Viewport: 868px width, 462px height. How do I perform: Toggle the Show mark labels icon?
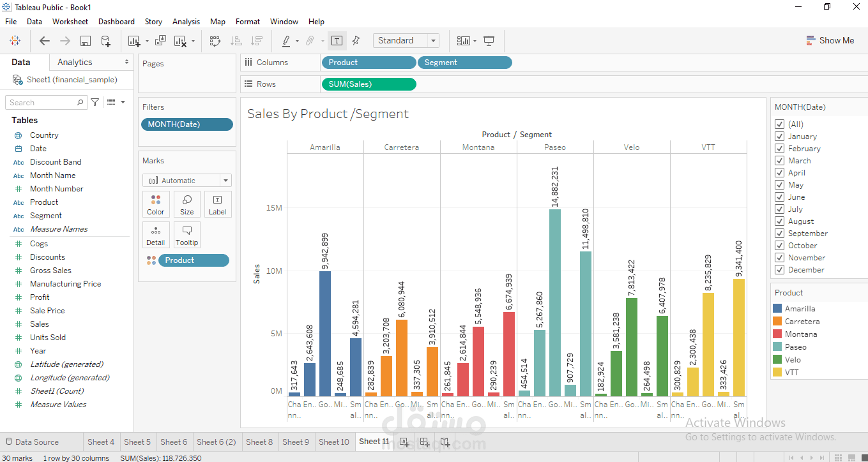coord(337,41)
